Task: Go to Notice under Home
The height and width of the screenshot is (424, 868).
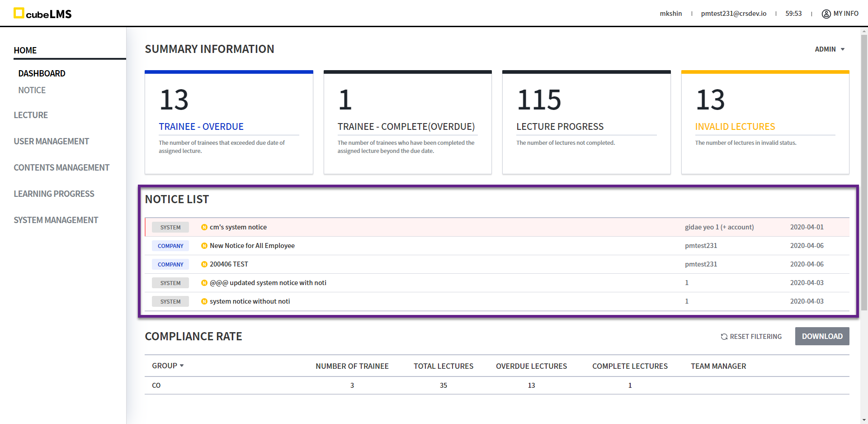Action: coord(32,90)
